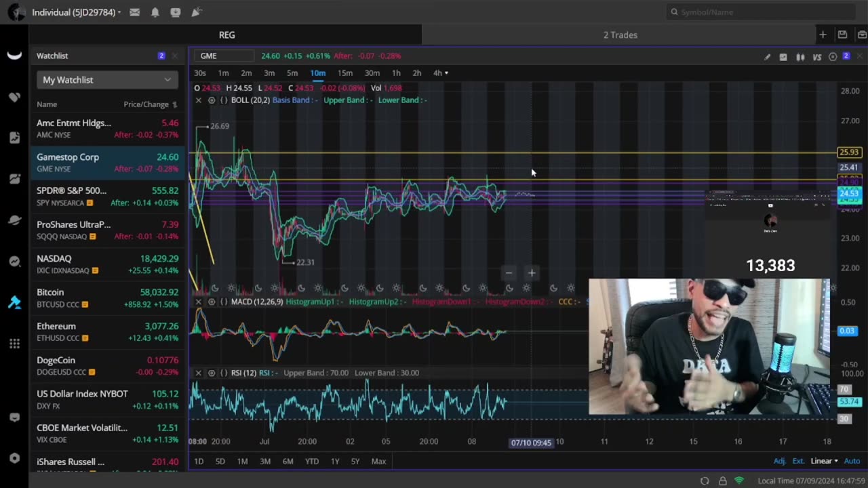Open the heart favorites sidebar icon
Screen dimensions: 868x488
[x=14, y=97]
